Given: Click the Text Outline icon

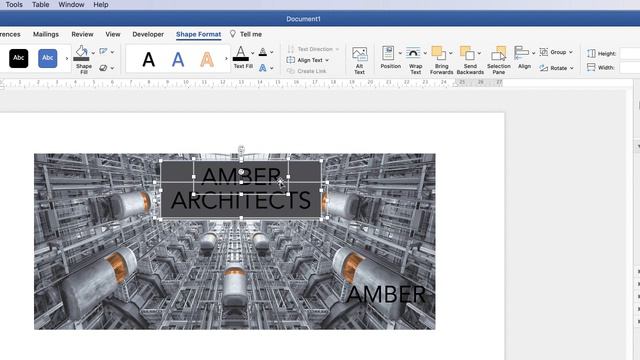Looking at the screenshot, I should point(263,52).
